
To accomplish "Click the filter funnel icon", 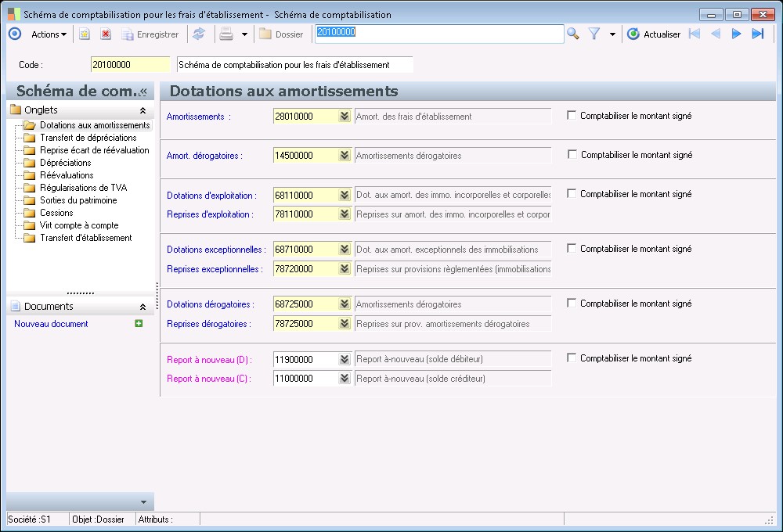I will click(594, 34).
